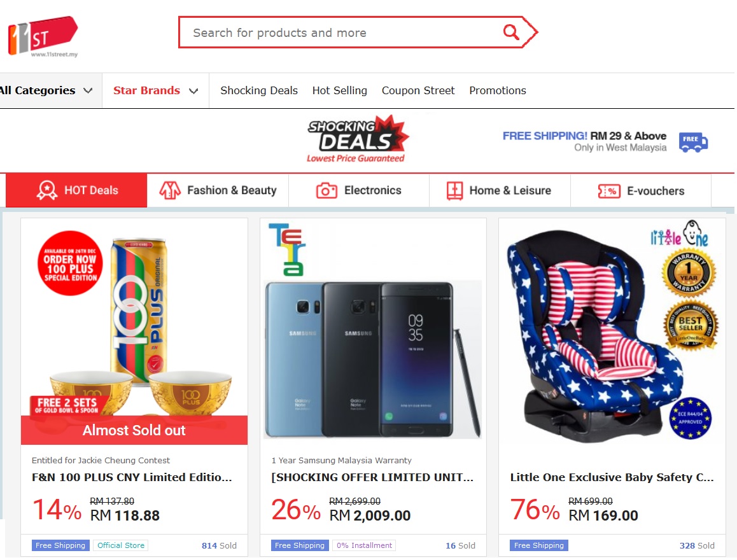This screenshot has width=737, height=560.
Task: Select the HOT Deals tab
Action: [77, 190]
